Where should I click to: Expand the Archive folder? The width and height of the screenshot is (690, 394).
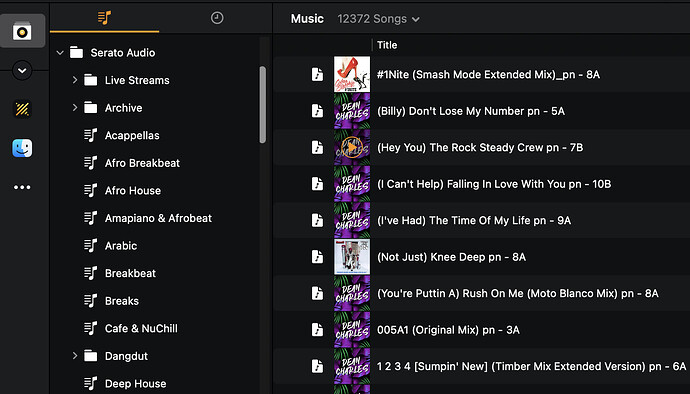74,108
